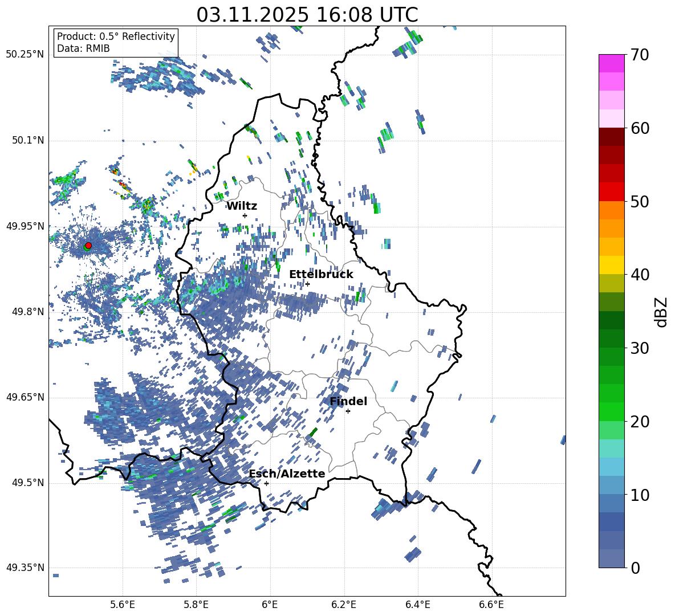Click the 6.2°E longitude axis label

[344, 604]
